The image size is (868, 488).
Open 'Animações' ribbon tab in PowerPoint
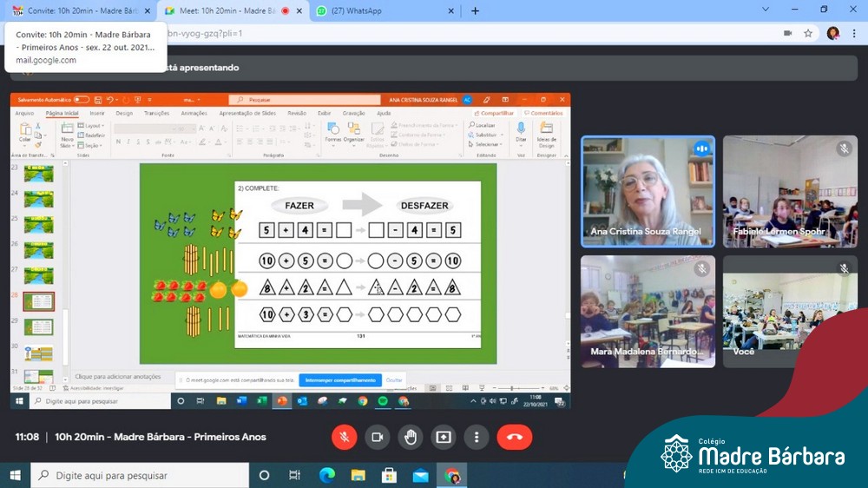click(194, 113)
